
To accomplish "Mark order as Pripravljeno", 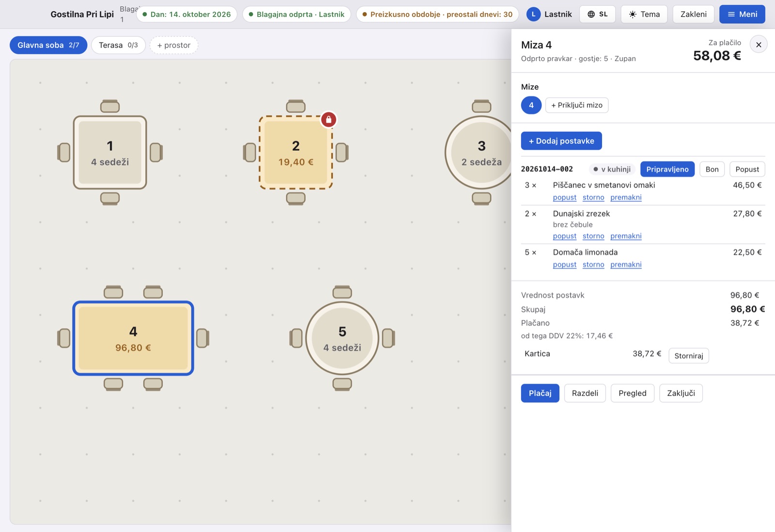I will tap(667, 169).
